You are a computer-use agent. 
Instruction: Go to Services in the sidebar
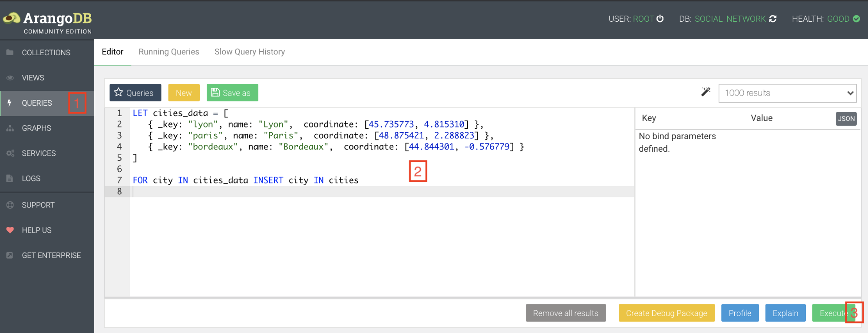pos(39,153)
